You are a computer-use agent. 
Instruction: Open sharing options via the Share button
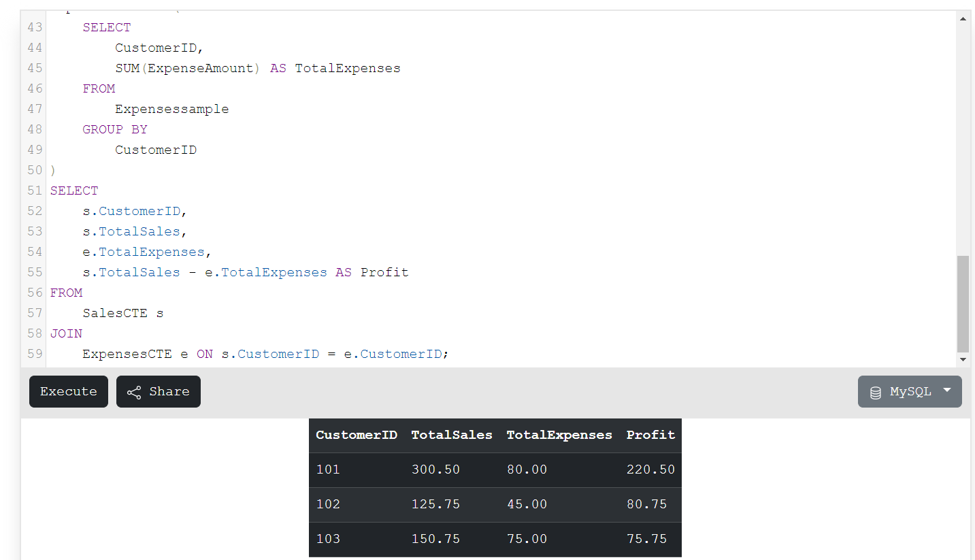pyautogui.click(x=158, y=391)
